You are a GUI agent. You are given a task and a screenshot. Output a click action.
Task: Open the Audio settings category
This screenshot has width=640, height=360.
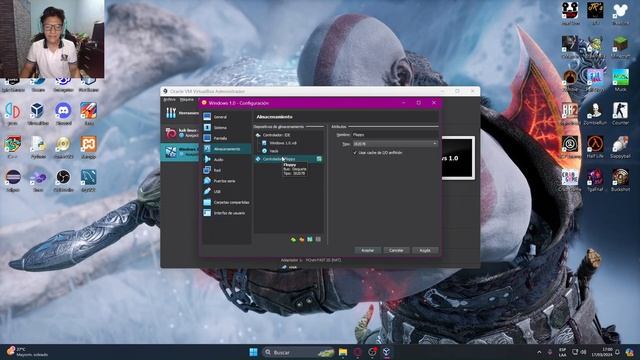click(227, 160)
